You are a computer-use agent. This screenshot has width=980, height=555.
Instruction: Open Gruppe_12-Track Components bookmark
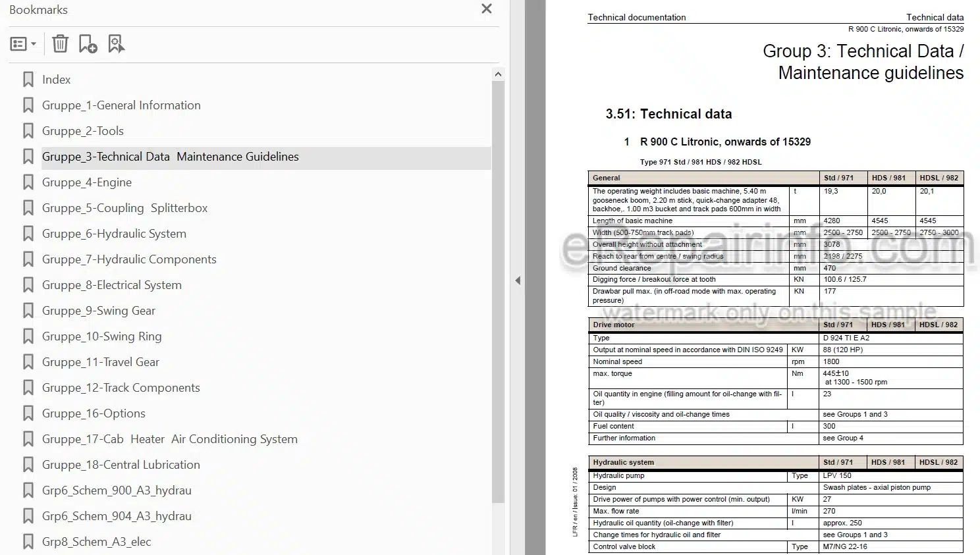[x=121, y=388]
